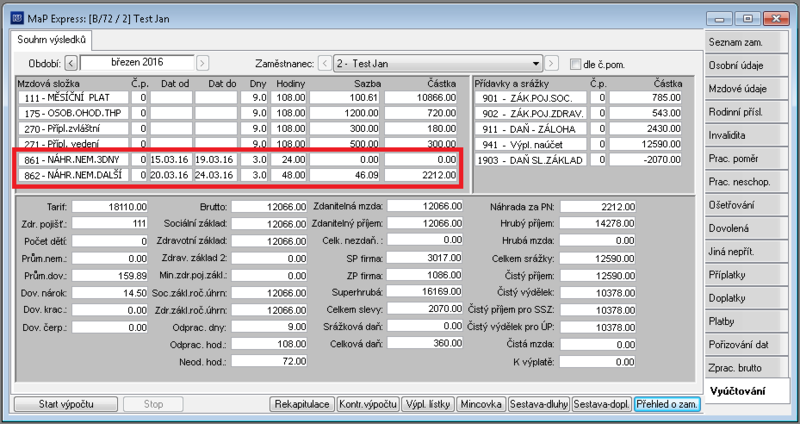Advance to next period with right arrow

(x=203, y=64)
